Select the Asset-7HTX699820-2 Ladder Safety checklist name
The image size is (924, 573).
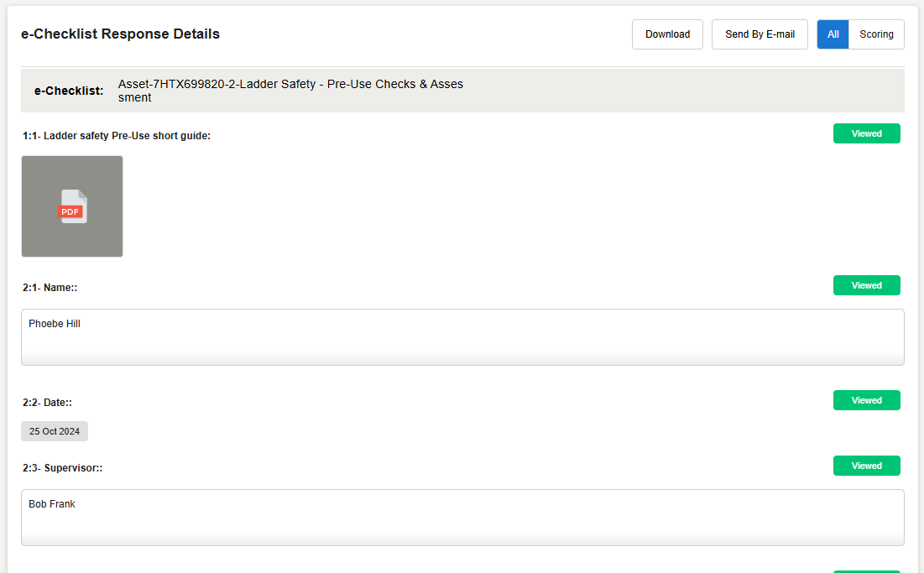tap(290, 91)
